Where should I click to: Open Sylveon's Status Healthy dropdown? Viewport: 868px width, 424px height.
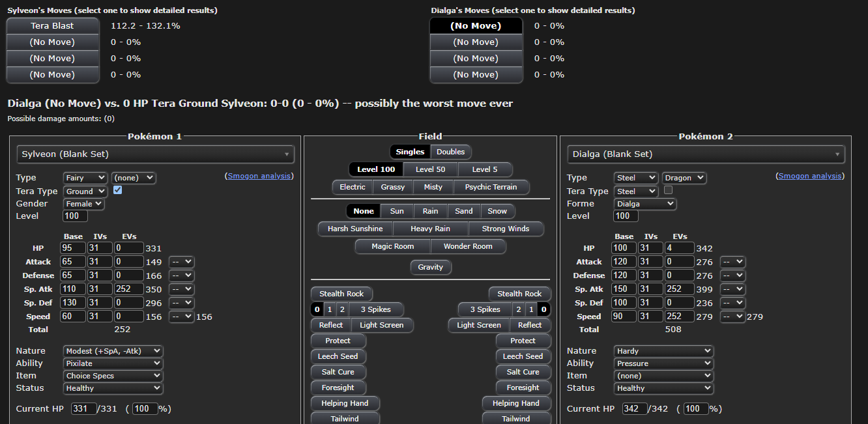tap(113, 388)
